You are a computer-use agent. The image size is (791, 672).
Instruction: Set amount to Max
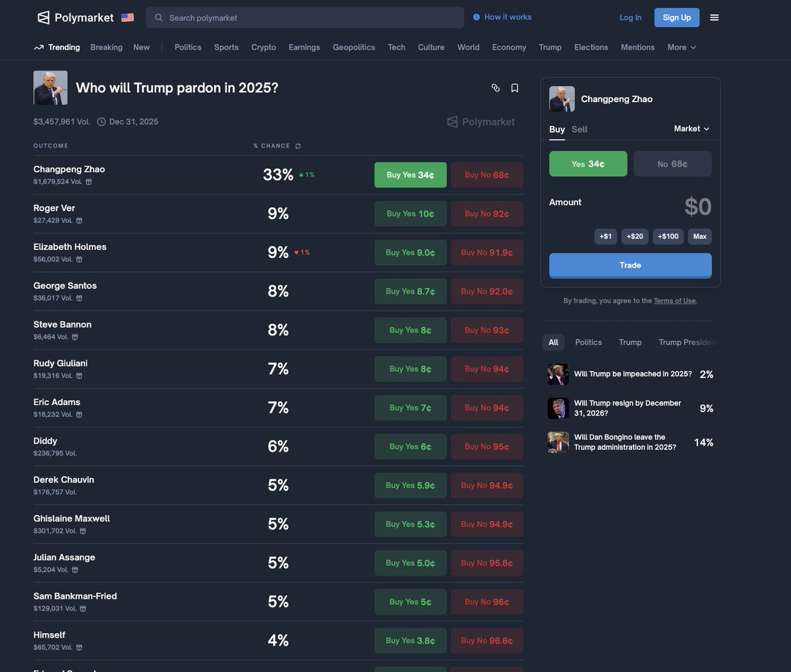[x=700, y=236]
